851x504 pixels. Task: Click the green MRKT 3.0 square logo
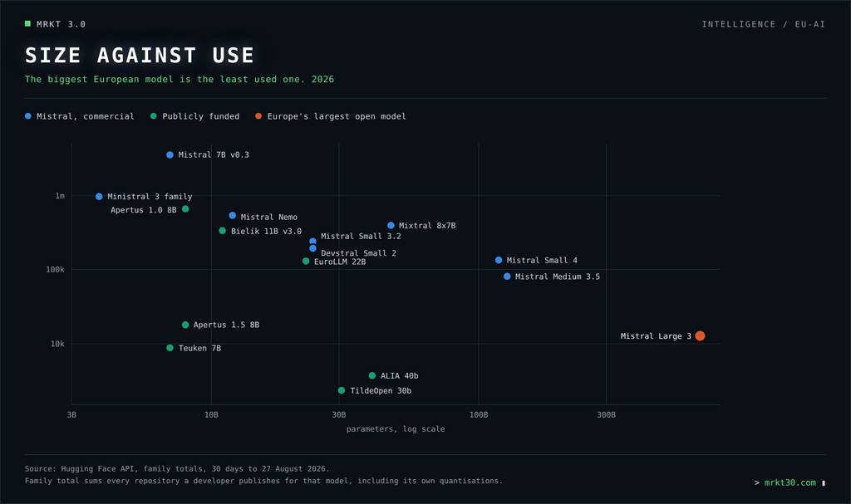pyautogui.click(x=27, y=23)
